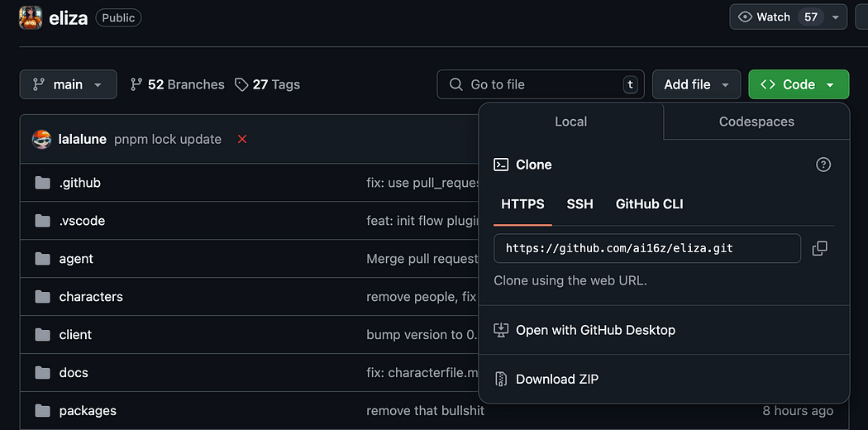Open commit 'feat: init flow plugin' for .vscode

coord(422,221)
